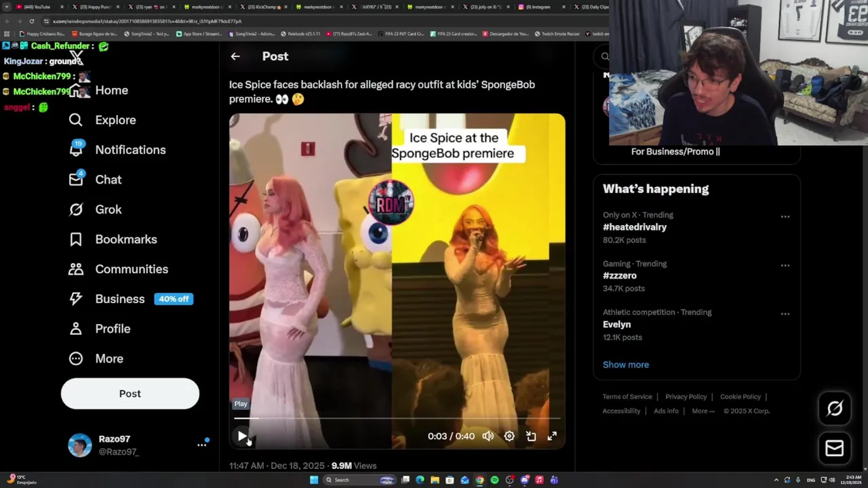Screen dimensions: 868x488
Task: Open Google Chrome from the taskbar
Action: point(479,480)
